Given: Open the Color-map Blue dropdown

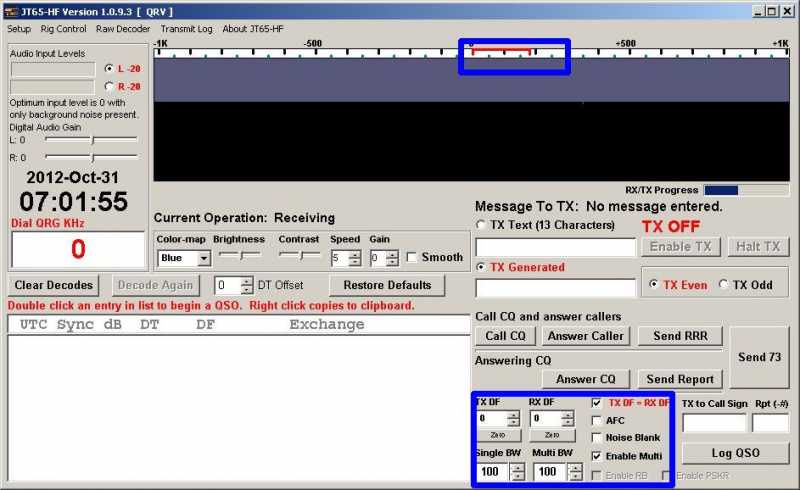Looking at the screenshot, I should tap(184, 258).
